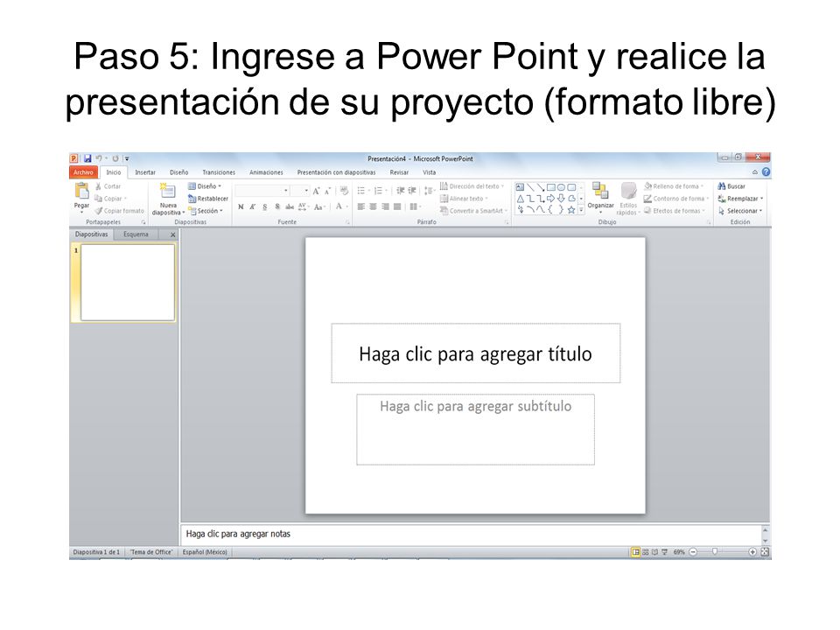Select the rectangle shape in shapes gallery
This screenshot has width=840, height=630.
pos(550,187)
